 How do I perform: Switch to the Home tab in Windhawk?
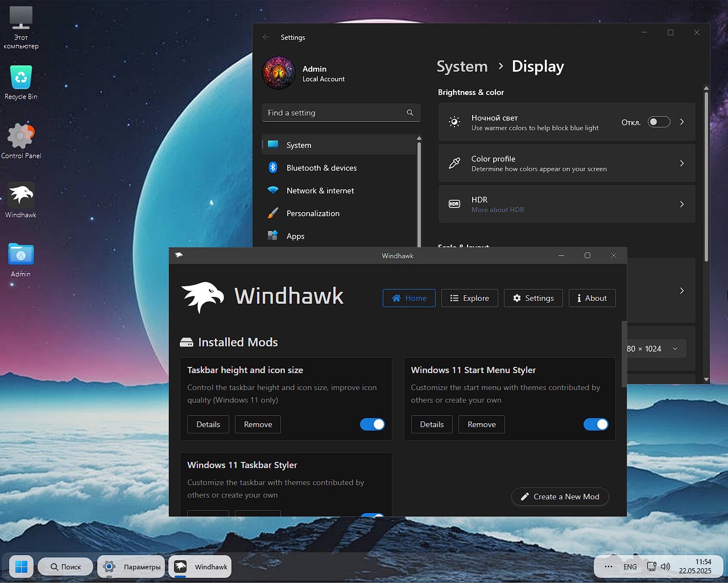coord(409,298)
